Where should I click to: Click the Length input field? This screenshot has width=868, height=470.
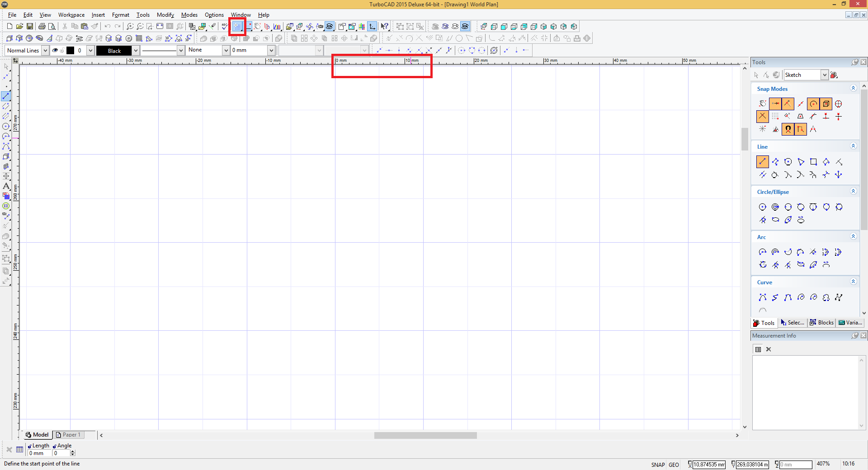(x=40, y=453)
